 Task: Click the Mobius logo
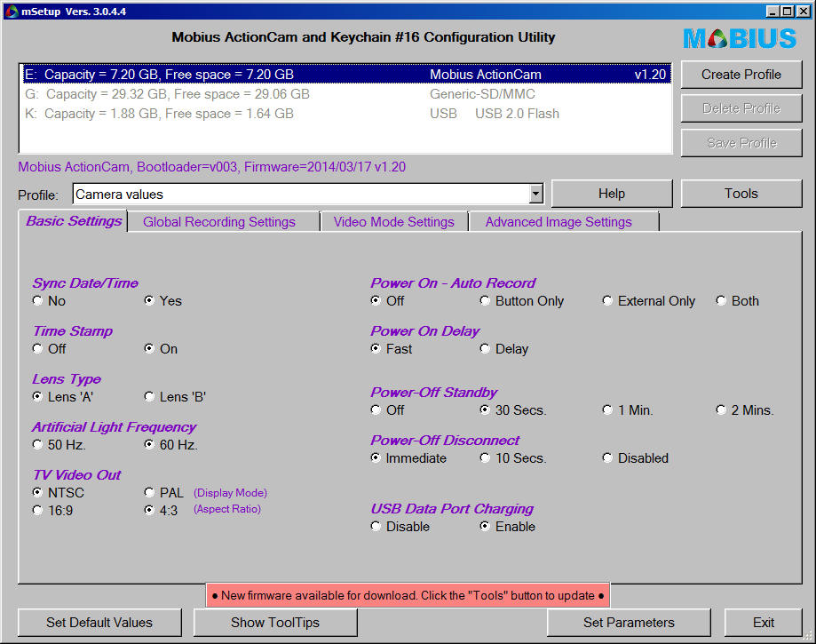[x=740, y=38]
